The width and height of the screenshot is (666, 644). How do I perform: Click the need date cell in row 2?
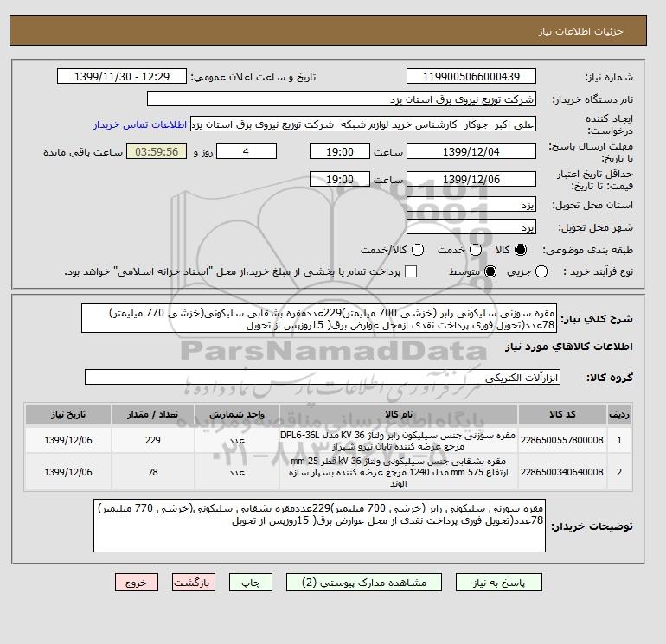[x=68, y=472]
